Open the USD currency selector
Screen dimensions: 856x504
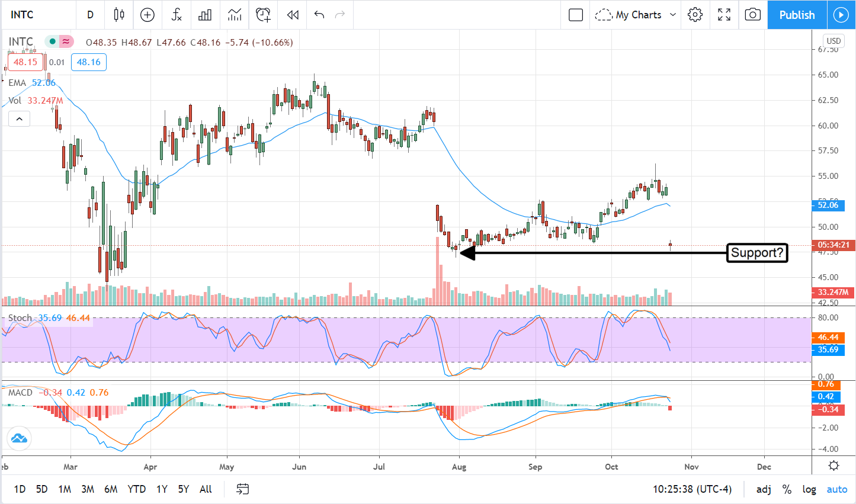click(x=833, y=41)
